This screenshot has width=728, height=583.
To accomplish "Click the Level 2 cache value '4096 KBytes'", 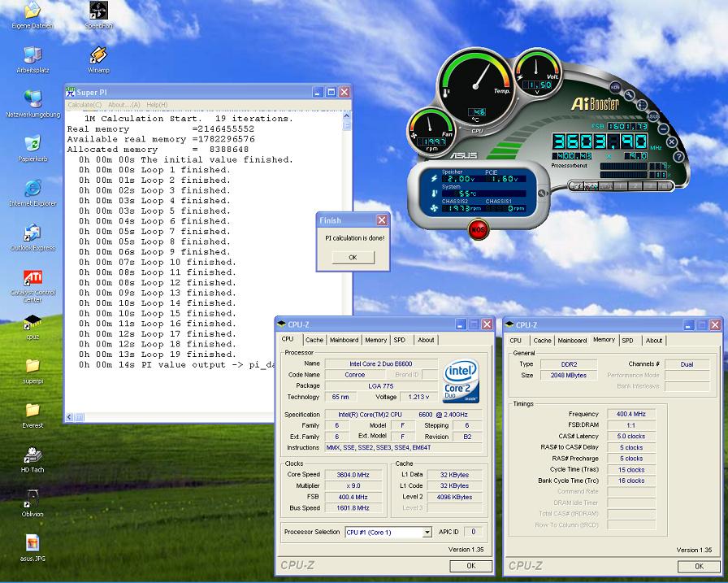I will tap(454, 497).
